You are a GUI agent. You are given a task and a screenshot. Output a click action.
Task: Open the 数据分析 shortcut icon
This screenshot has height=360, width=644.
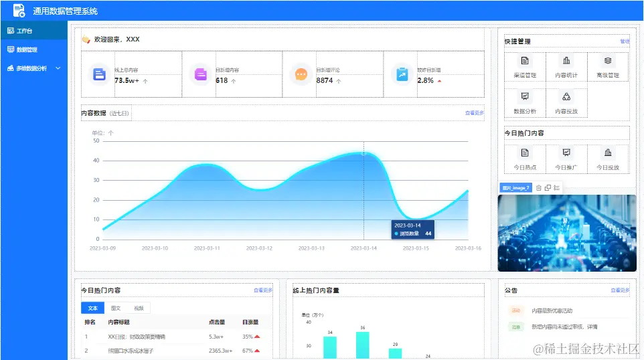tap(525, 96)
